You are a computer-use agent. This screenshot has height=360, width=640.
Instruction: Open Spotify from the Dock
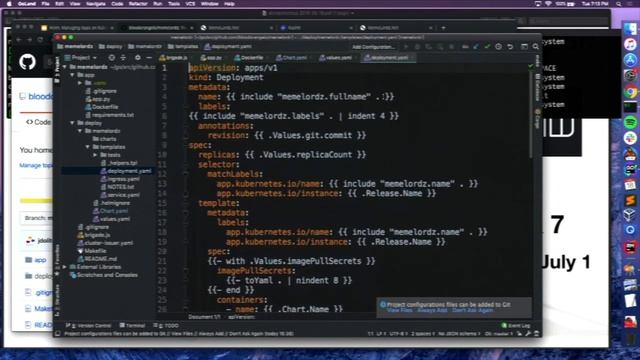click(630, 122)
